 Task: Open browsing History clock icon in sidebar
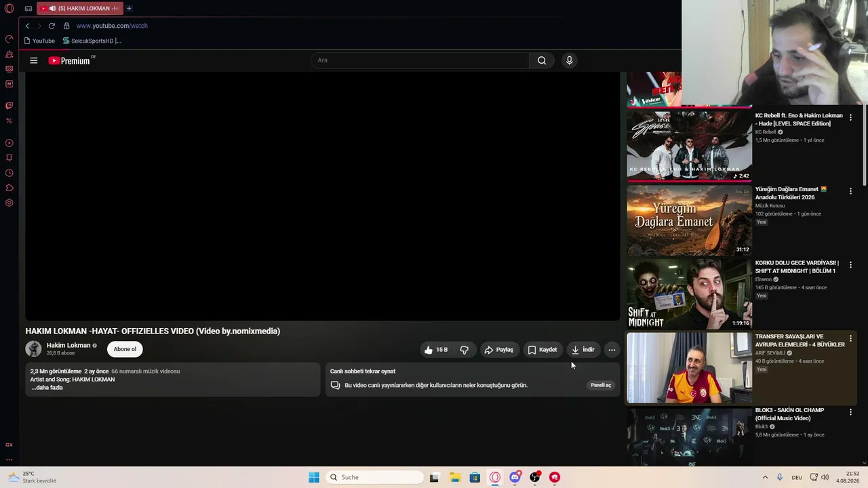[x=9, y=173]
